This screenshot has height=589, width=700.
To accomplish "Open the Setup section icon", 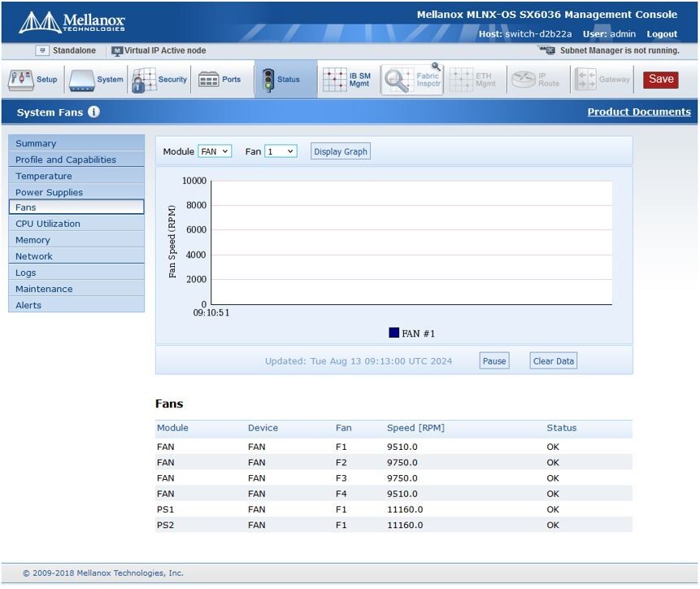I will (20, 80).
